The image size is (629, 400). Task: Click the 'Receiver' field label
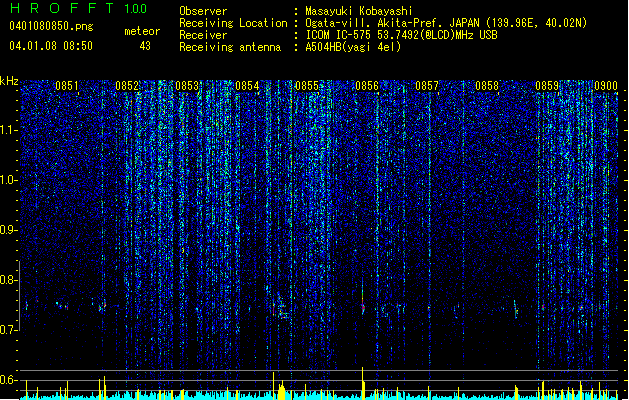(203, 35)
